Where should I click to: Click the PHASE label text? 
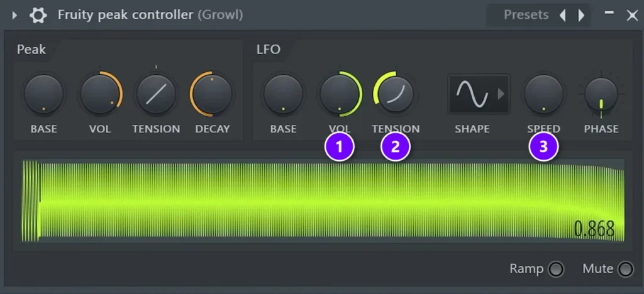601,129
